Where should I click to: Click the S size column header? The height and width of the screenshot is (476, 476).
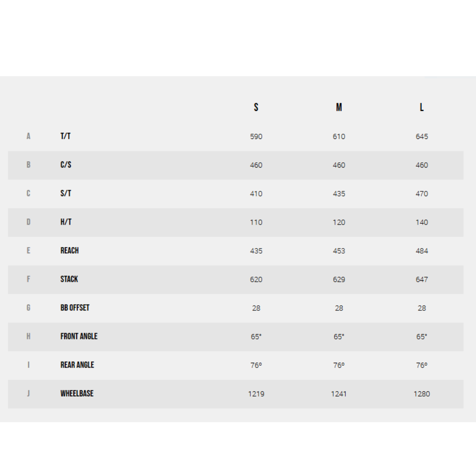(x=256, y=107)
